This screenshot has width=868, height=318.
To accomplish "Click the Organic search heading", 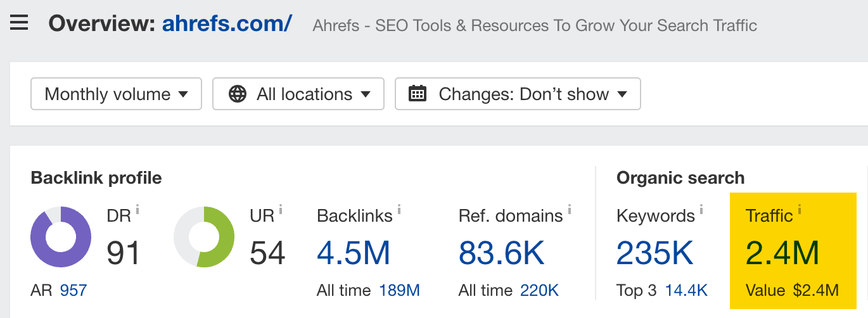I will [x=680, y=178].
